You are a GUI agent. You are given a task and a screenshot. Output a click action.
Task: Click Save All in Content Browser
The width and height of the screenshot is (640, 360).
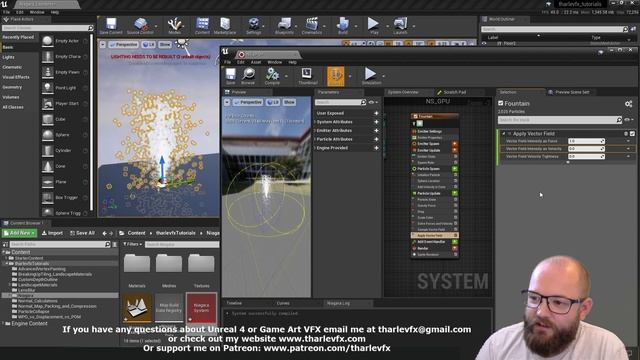coord(82,233)
